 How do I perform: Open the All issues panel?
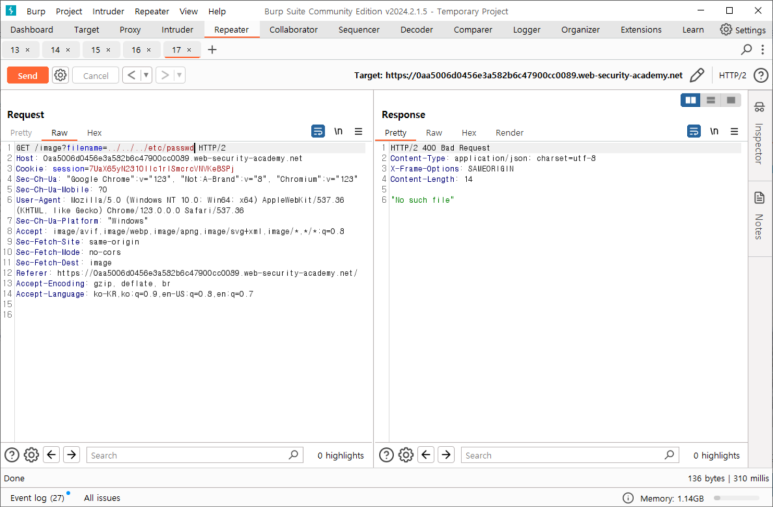(x=102, y=498)
